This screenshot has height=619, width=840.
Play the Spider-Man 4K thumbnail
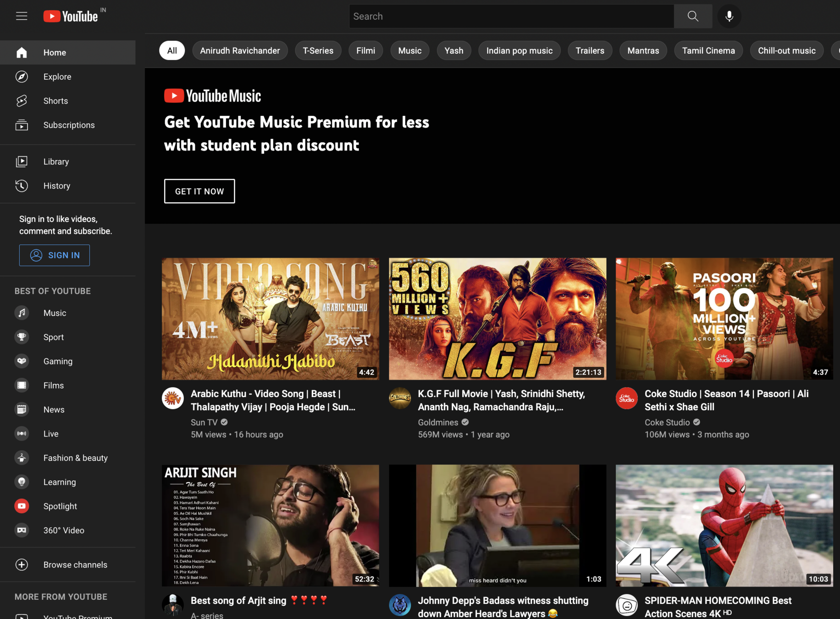pos(724,525)
